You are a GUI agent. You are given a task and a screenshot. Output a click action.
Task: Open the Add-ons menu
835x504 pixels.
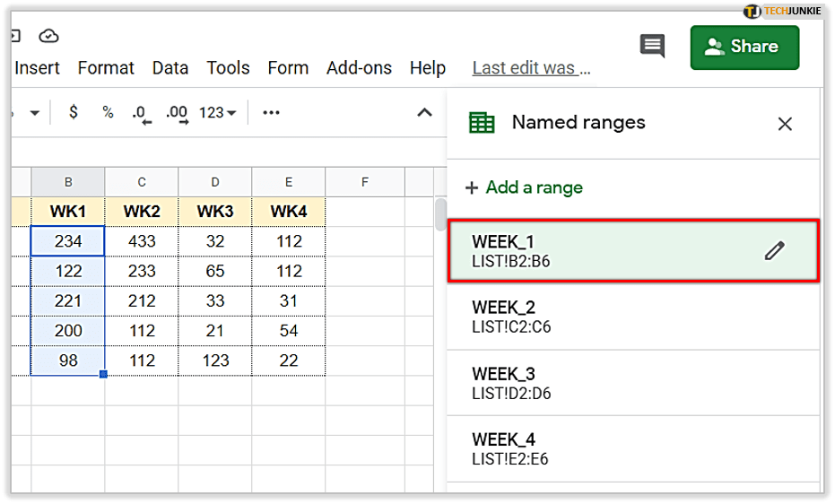tap(359, 68)
